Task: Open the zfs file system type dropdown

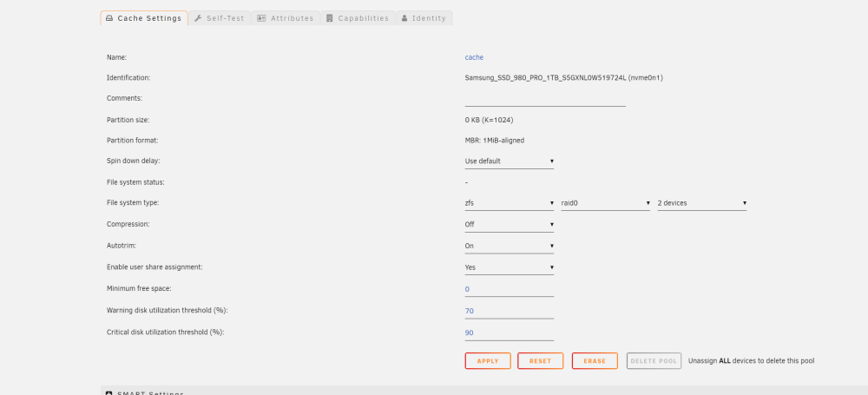Action: coord(510,203)
